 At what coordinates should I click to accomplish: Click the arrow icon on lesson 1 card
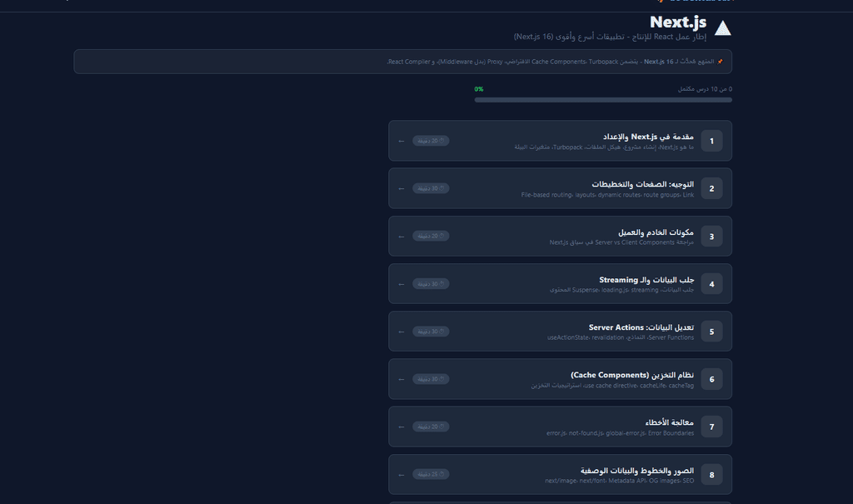pos(402,141)
